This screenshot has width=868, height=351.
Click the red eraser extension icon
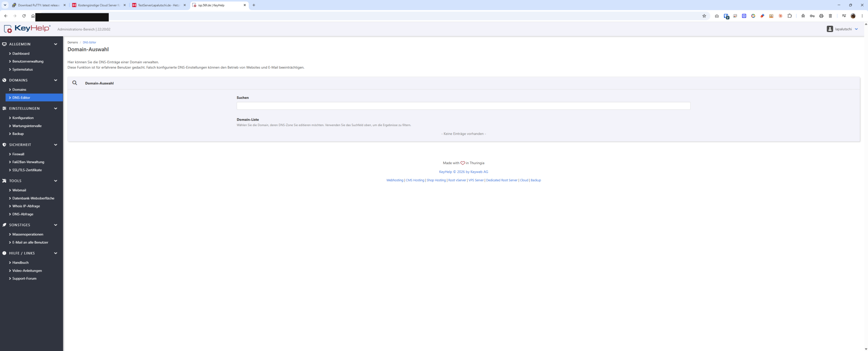pyautogui.click(x=762, y=16)
